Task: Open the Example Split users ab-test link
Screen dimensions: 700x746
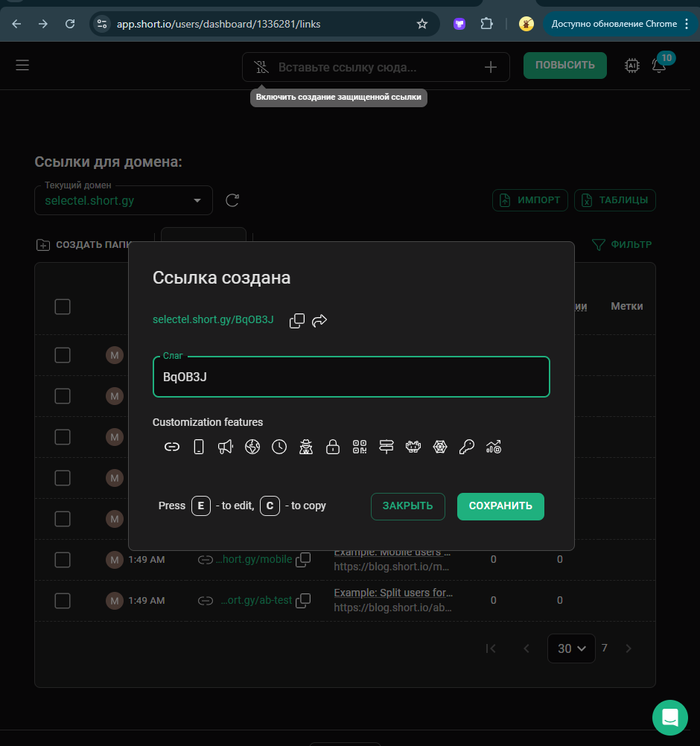Action: (x=393, y=592)
